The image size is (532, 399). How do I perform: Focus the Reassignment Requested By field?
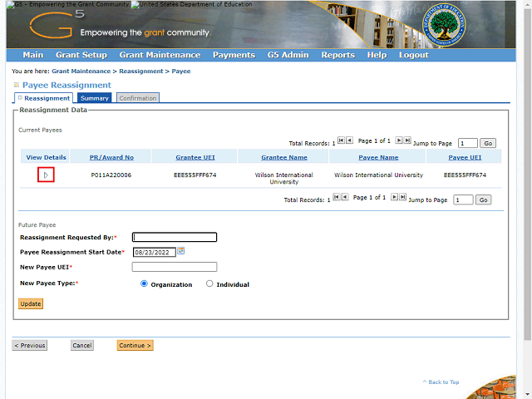pos(175,237)
